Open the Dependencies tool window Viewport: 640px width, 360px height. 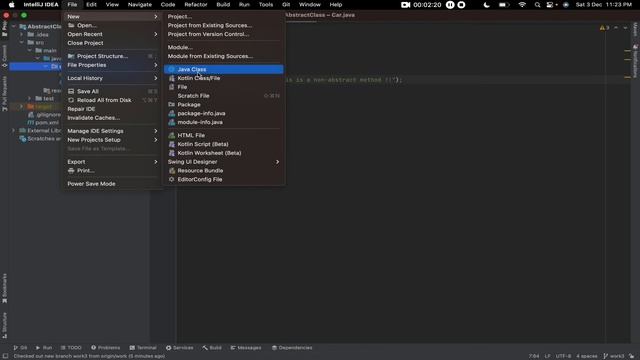point(292,348)
